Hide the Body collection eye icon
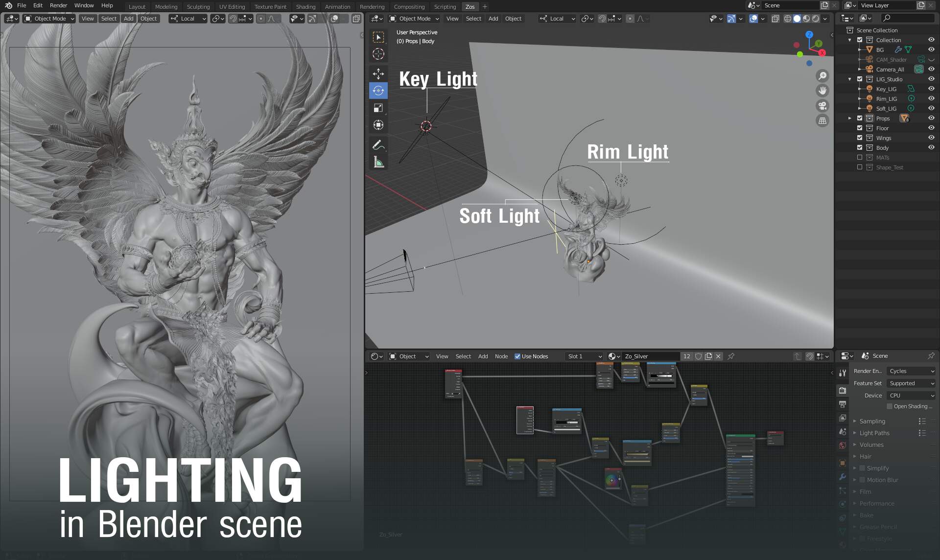The image size is (940, 560). (x=931, y=147)
